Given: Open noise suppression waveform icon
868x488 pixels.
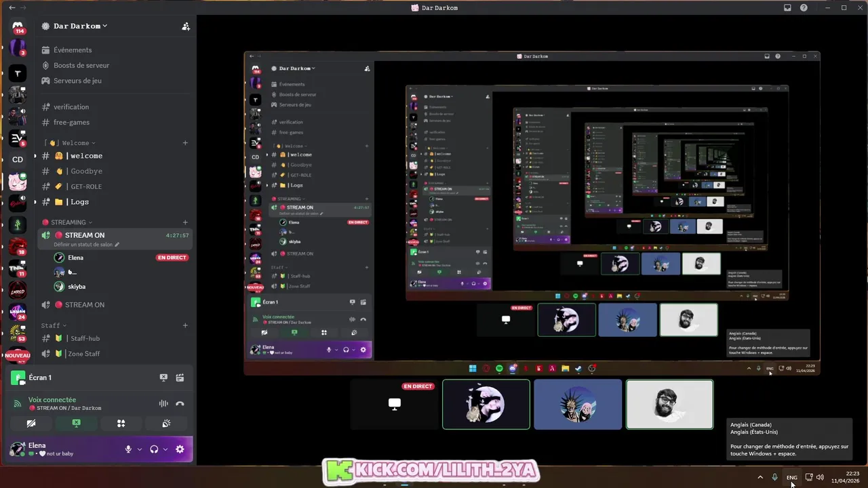Looking at the screenshot, I should (163, 403).
